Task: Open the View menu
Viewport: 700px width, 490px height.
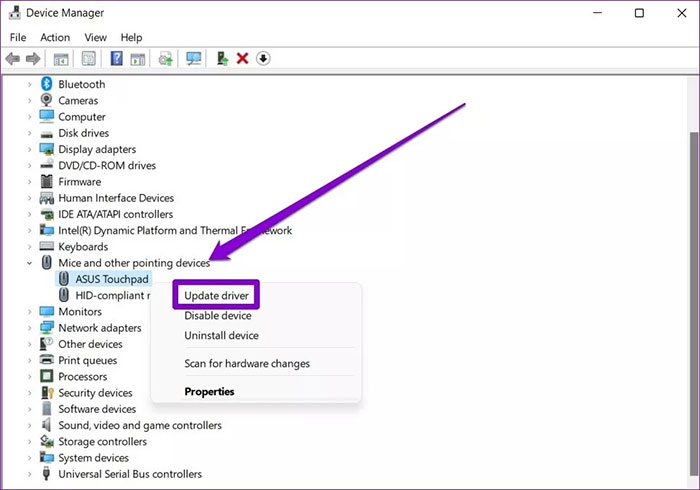Action: click(x=96, y=37)
